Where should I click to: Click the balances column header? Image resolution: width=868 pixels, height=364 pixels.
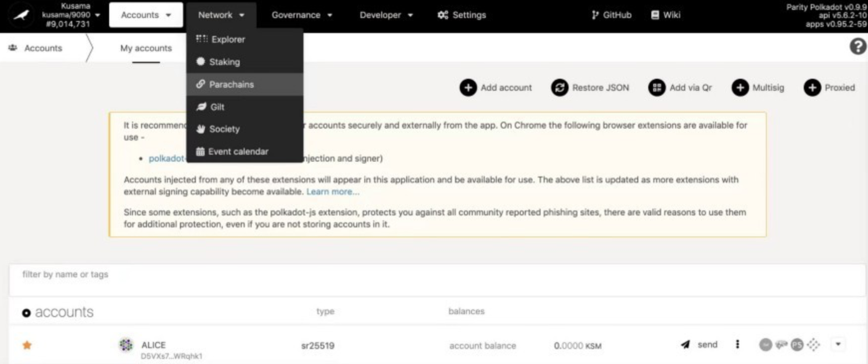466,311
